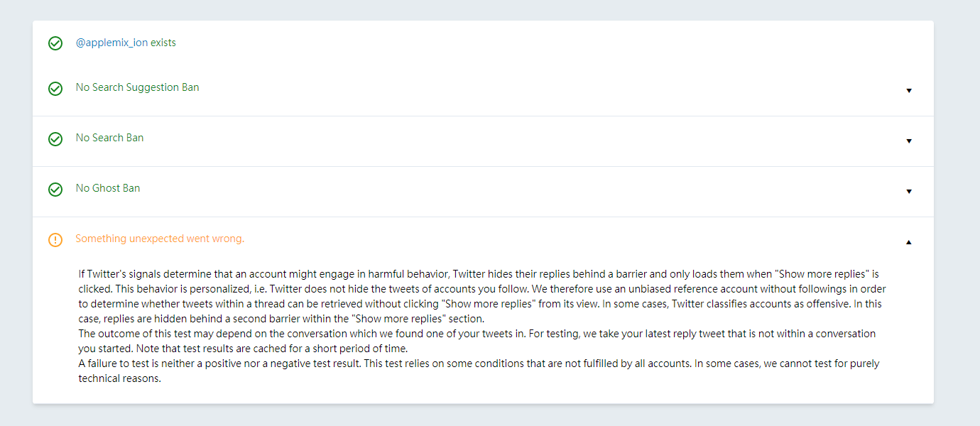This screenshot has height=426, width=980.
Task: Click the check icon beside No Ghost Ban
Action: [x=55, y=190]
